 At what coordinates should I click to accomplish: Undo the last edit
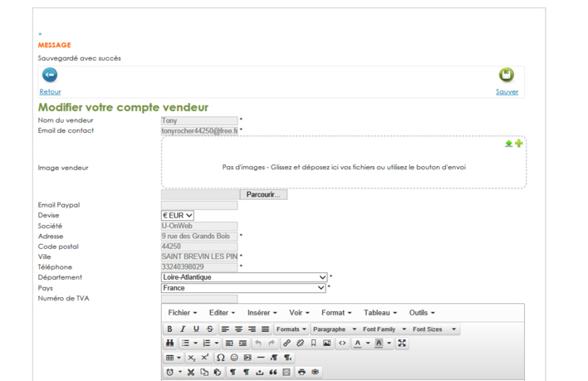tap(258, 343)
